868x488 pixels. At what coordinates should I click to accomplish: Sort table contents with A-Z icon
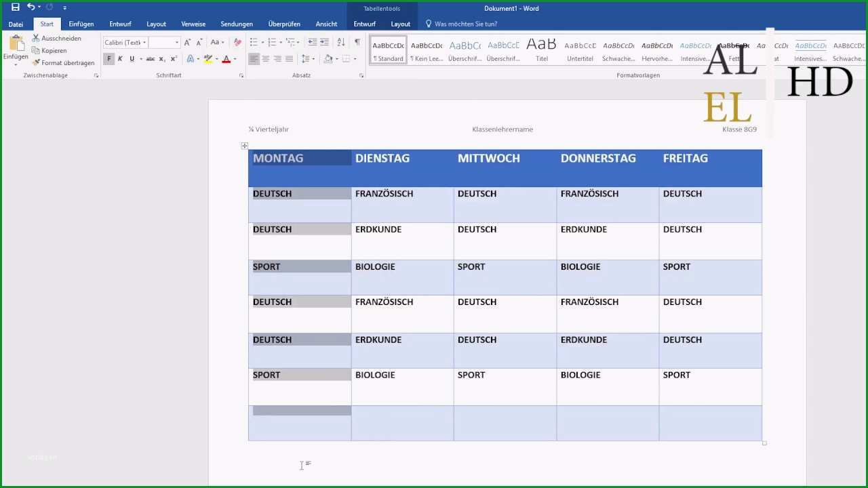coord(341,42)
